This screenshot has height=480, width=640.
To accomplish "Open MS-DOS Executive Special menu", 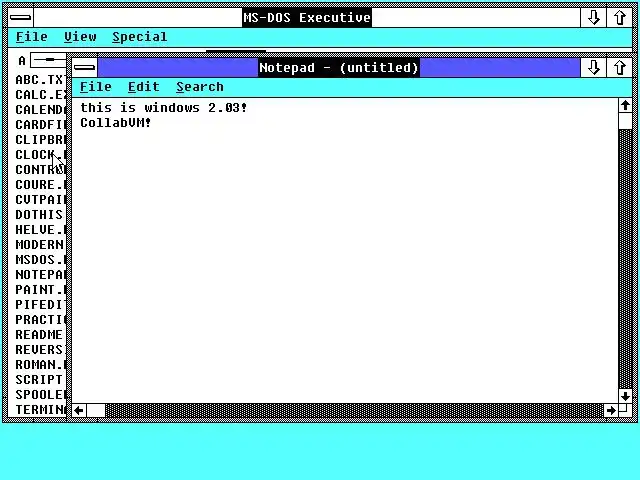I will coord(140,37).
